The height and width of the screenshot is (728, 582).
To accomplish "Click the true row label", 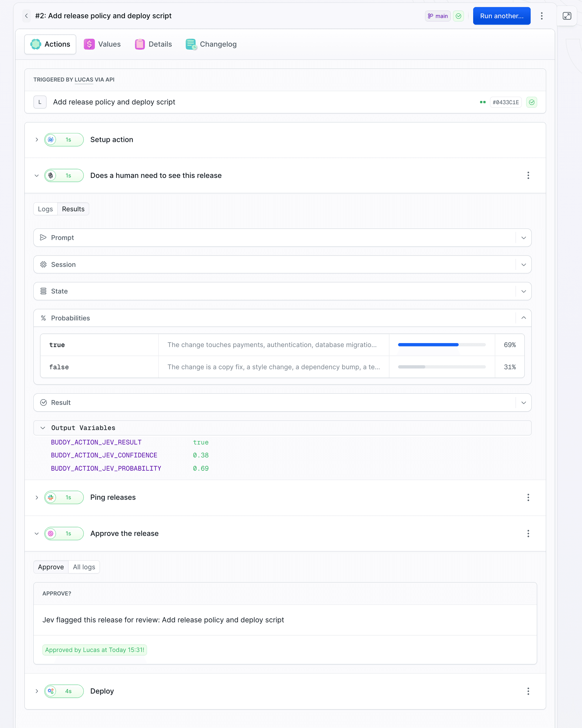I will (57, 345).
